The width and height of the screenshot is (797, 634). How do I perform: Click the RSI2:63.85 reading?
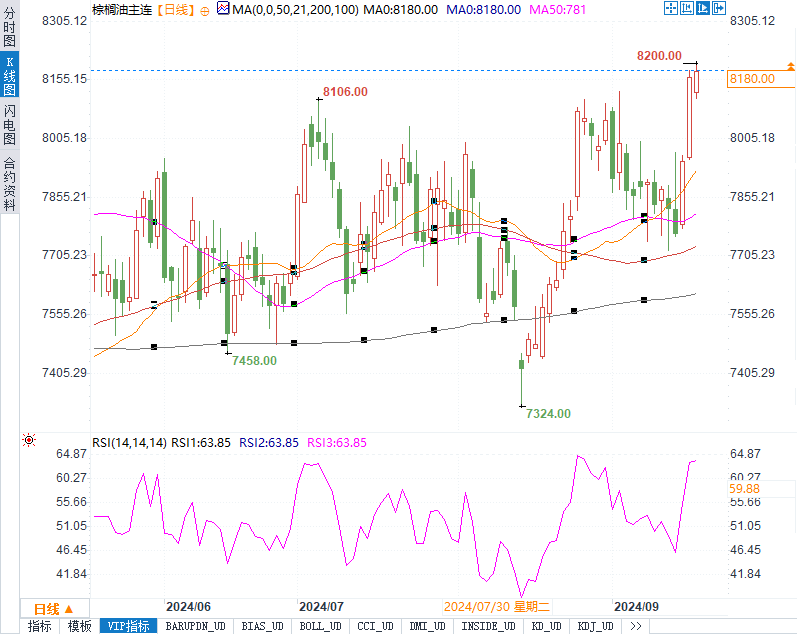(x=269, y=443)
